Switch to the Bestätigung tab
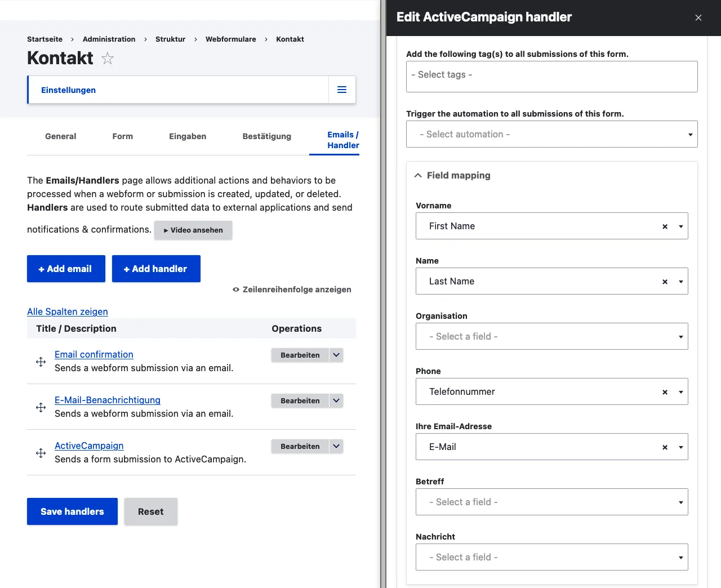The height and width of the screenshot is (588, 721). pos(267,136)
